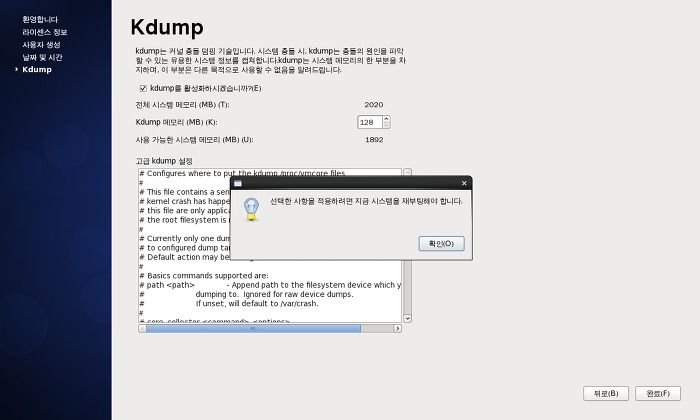Viewport: 700px width, 420px height.
Task: Click the usable system memory value 1892
Action: [x=374, y=140]
